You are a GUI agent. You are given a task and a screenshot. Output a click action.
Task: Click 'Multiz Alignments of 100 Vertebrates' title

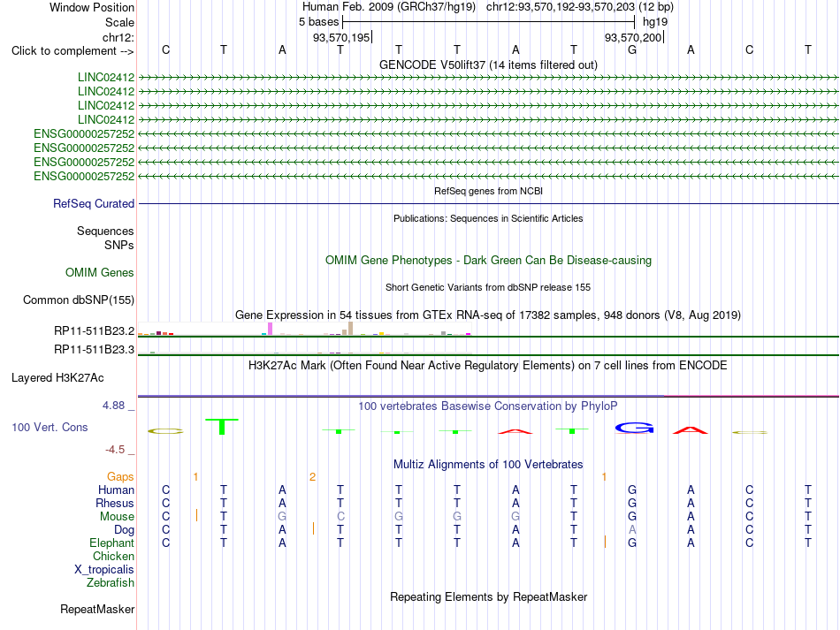tap(488, 464)
